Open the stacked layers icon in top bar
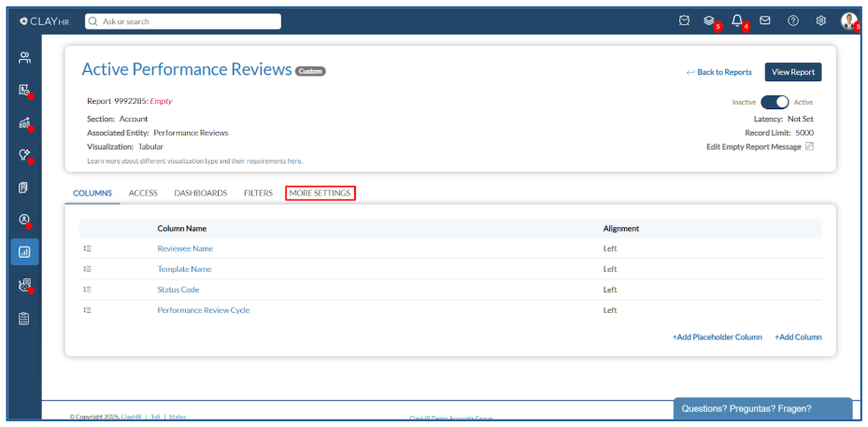Viewport: 868px width, 427px height. [x=708, y=21]
